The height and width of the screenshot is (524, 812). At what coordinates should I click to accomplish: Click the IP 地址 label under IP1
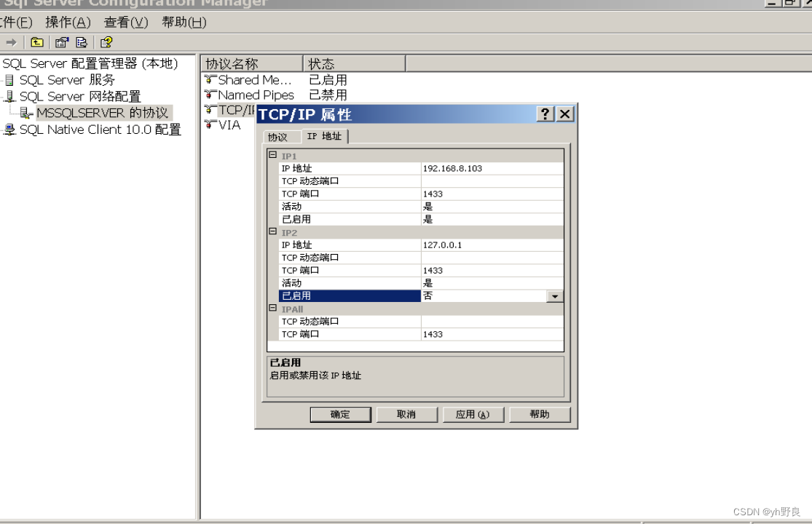pyautogui.click(x=296, y=168)
